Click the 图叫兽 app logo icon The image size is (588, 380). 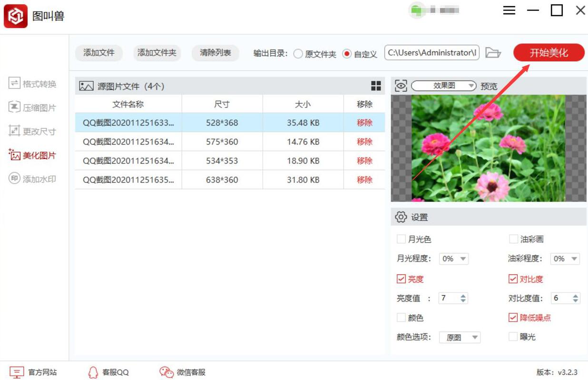[x=16, y=16]
